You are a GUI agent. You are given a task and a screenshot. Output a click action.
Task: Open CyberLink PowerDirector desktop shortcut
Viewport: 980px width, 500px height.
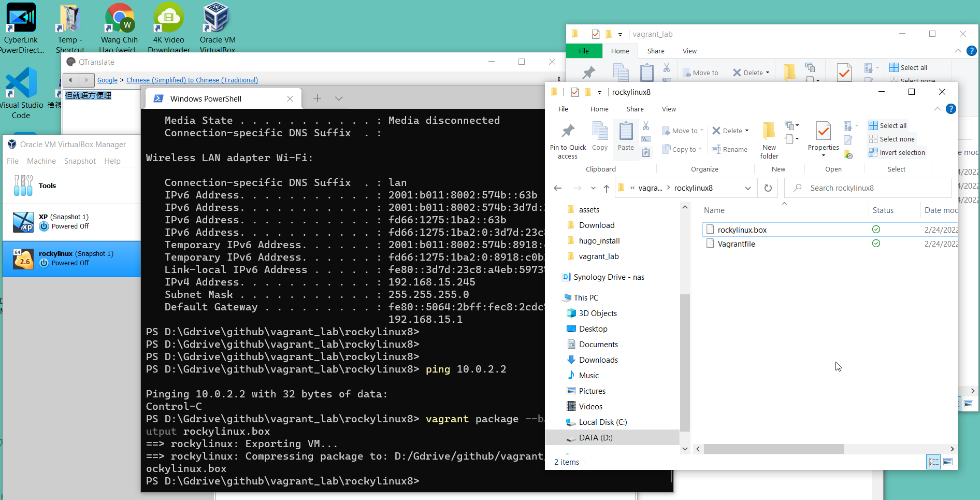(21, 27)
